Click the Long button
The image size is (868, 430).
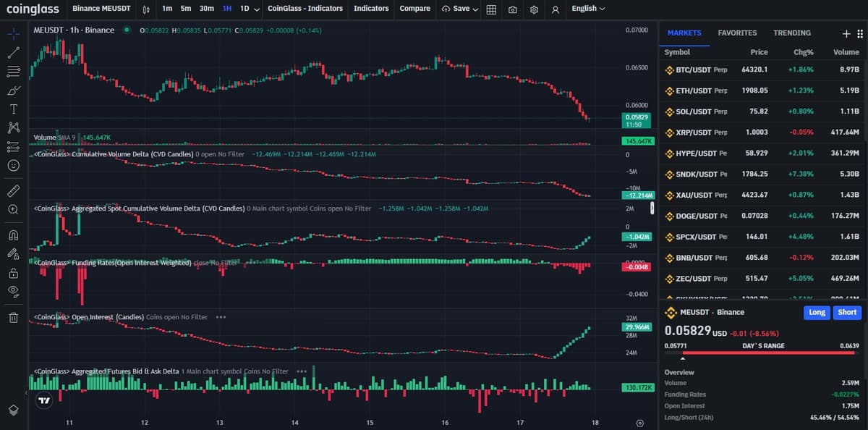tap(817, 313)
